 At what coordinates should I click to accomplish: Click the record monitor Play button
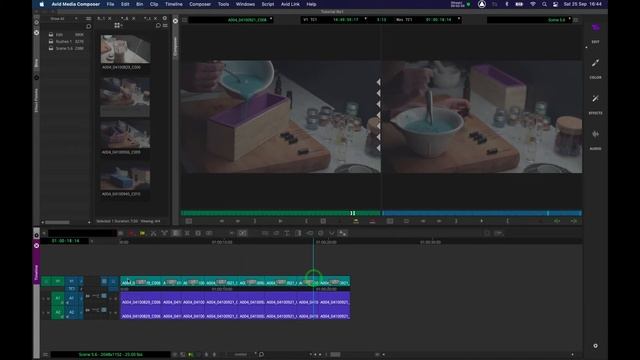tap(481, 221)
